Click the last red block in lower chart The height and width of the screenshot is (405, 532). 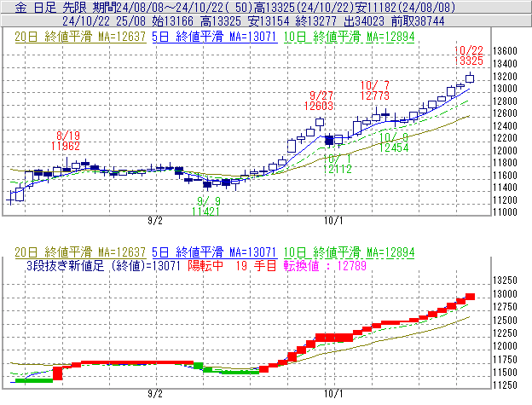pyautogui.click(x=470, y=297)
